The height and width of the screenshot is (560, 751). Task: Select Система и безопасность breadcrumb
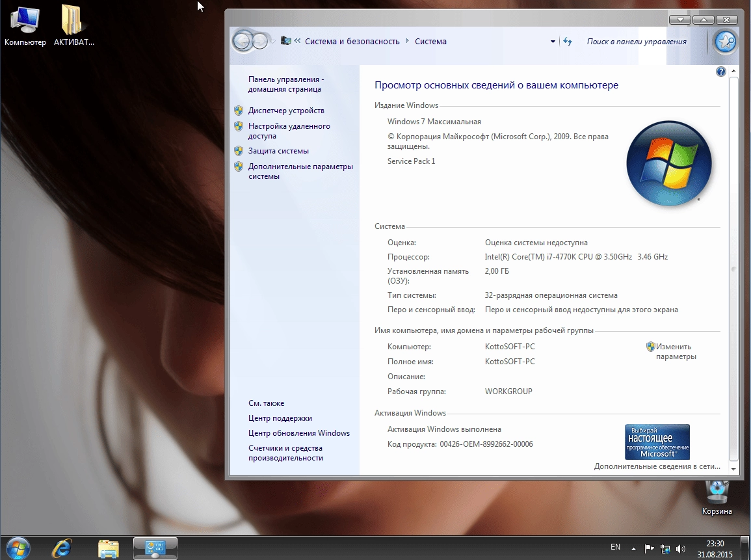[x=352, y=42]
